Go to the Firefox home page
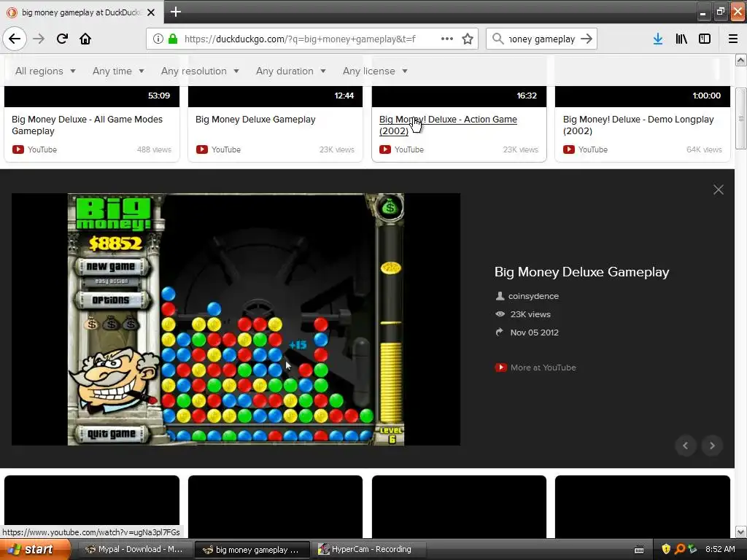747x560 pixels. click(x=85, y=39)
